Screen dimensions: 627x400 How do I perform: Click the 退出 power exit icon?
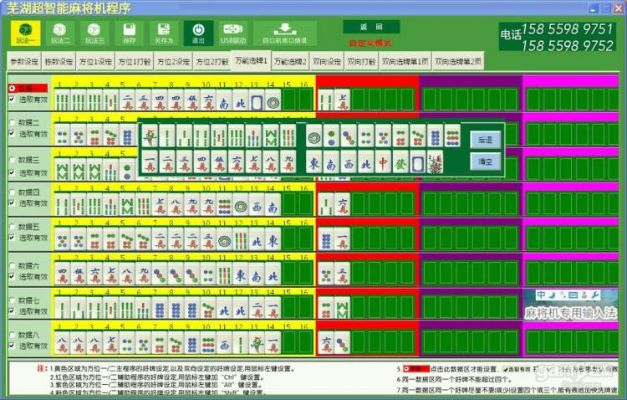198,33
